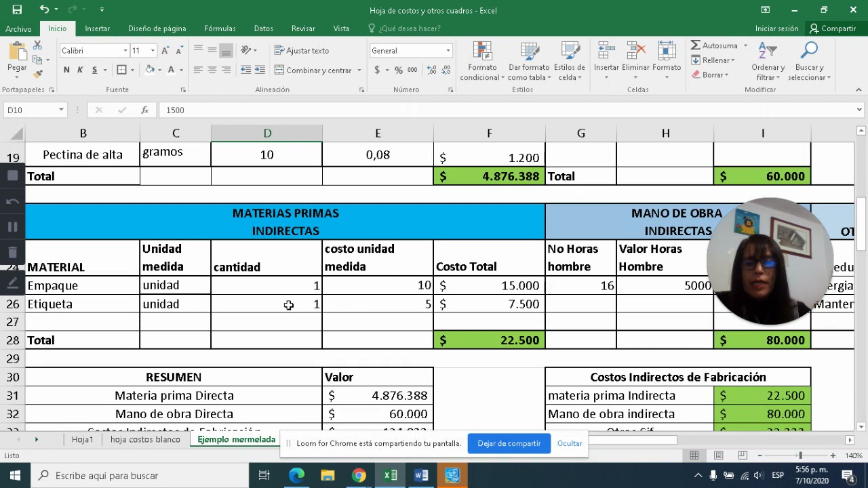Open Estilos de celda gallery
Image resolution: width=868 pixels, height=488 pixels.
pyautogui.click(x=570, y=61)
